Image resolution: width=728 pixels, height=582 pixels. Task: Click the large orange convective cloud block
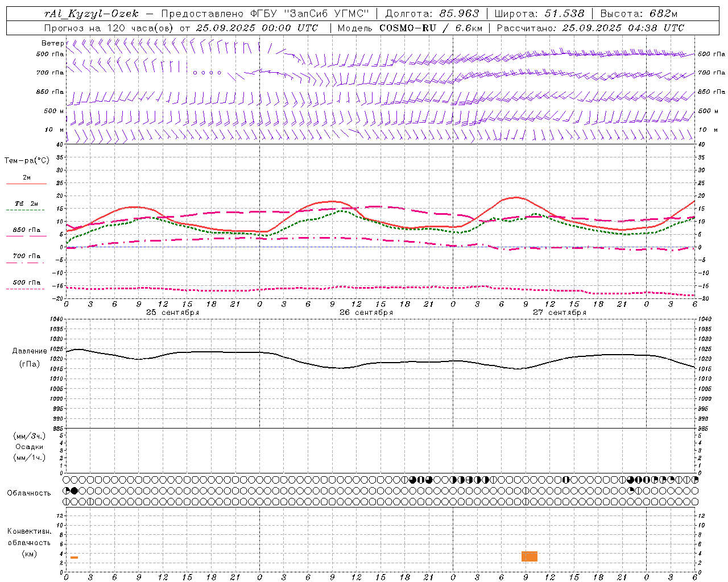(x=530, y=556)
